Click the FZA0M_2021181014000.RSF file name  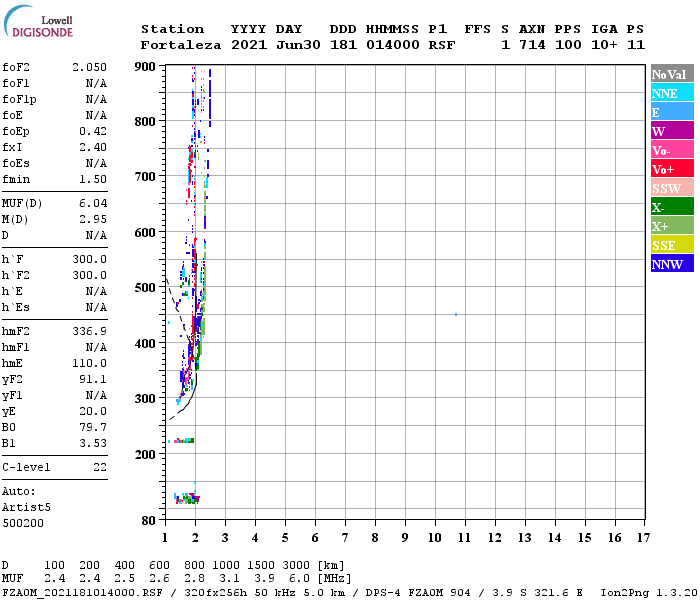point(83,593)
